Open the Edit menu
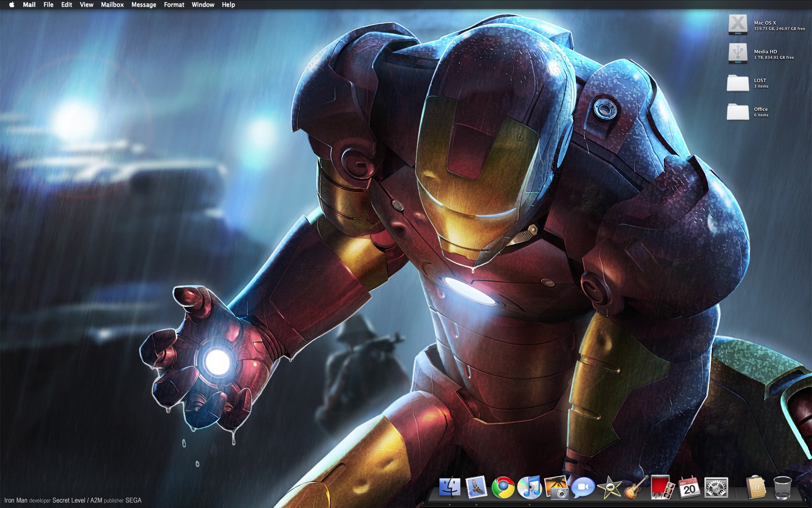 [66, 5]
